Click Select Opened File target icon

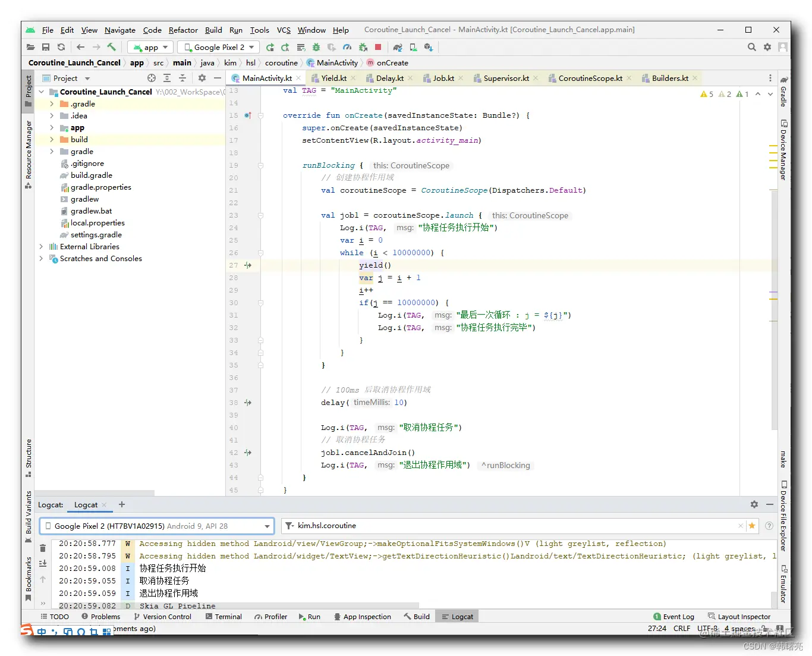[152, 78]
